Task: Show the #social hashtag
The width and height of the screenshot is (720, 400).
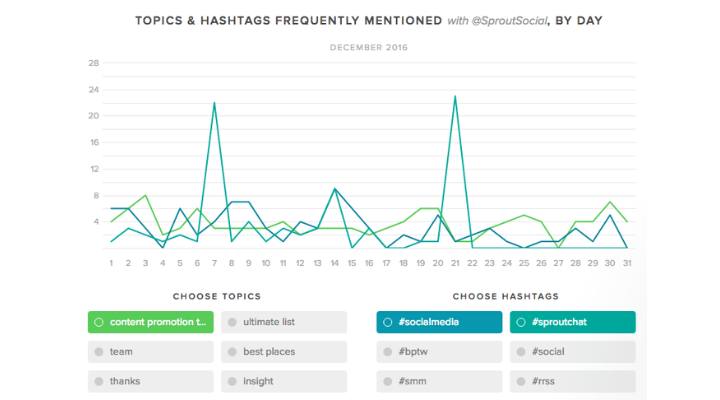Action: click(x=572, y=352)
